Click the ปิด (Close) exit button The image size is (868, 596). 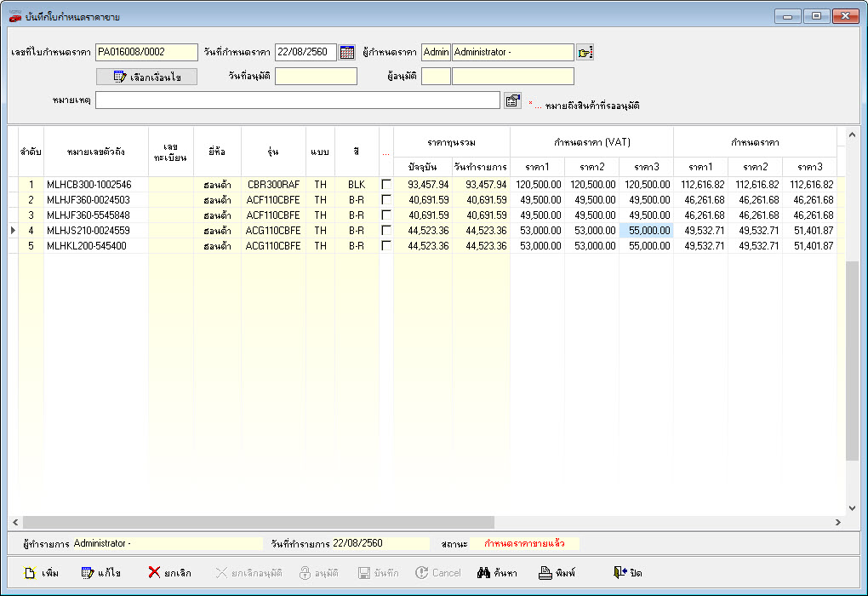pos(628,573)
